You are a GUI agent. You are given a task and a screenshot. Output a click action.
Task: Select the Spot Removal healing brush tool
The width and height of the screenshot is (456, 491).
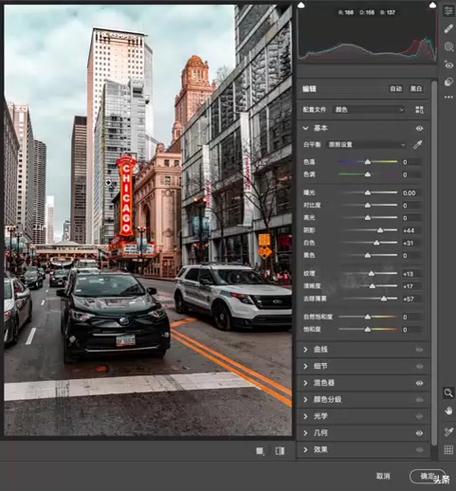click(448, 29)
